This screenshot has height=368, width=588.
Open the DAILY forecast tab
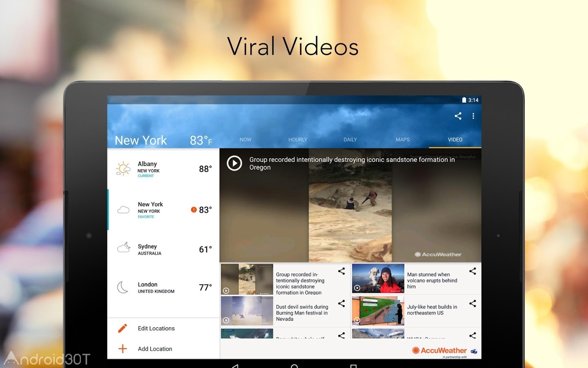[x=350, y=140]
